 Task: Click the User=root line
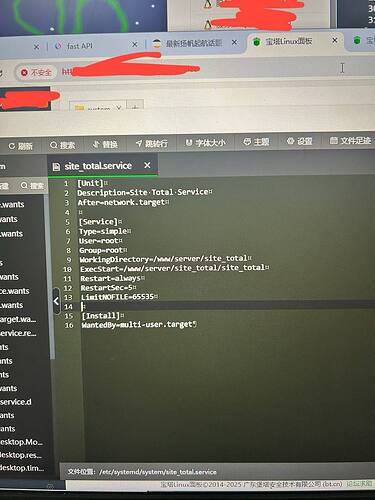99,241
